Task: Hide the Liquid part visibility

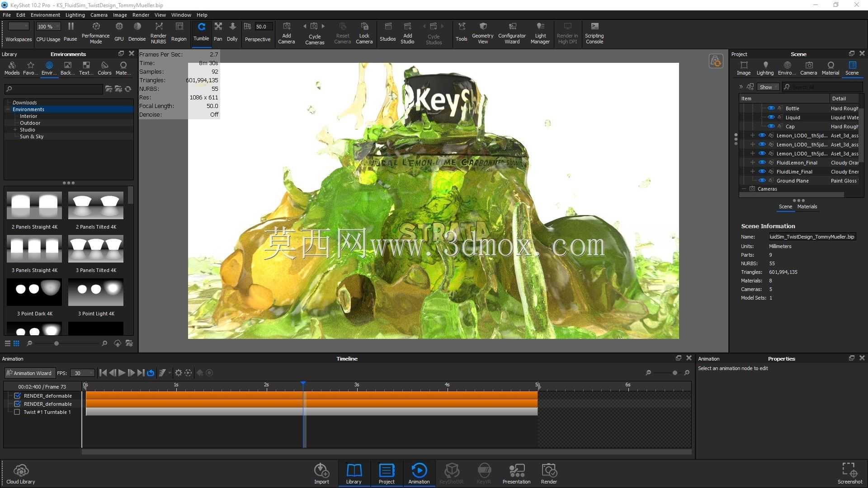Action: click(771, 117)
